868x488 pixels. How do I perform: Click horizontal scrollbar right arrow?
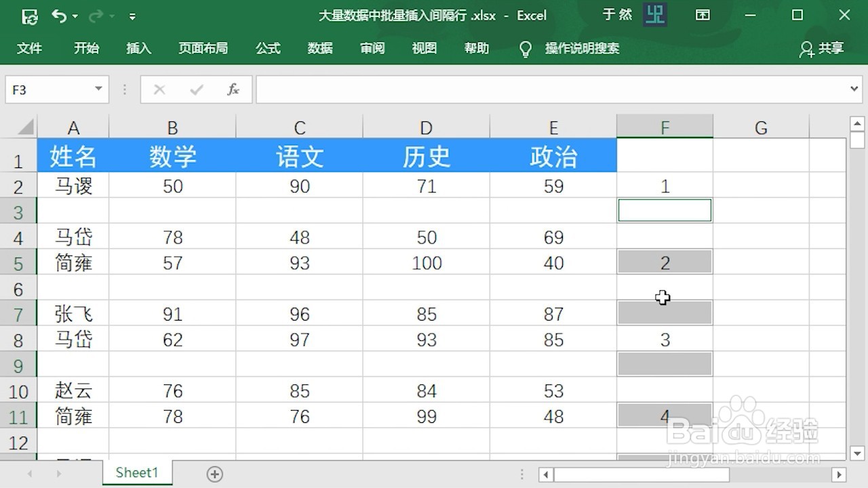pos(839,474)
